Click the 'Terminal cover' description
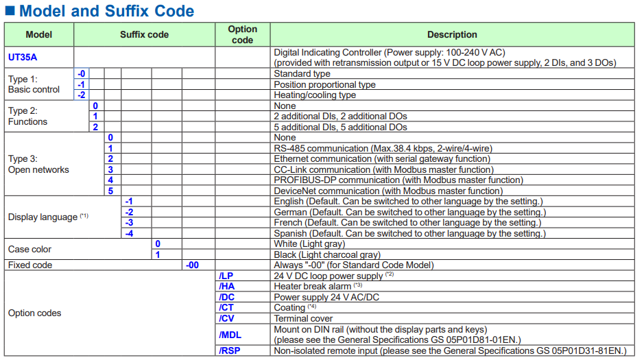Viewport: 644px width, 358px height. click(303, 319)
